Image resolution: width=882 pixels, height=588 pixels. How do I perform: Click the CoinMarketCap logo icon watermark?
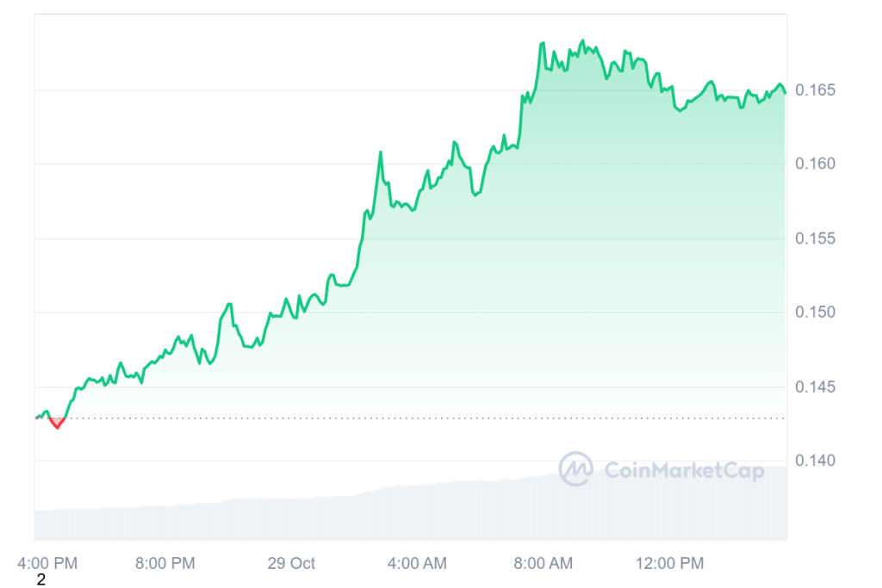pos(575,469)
